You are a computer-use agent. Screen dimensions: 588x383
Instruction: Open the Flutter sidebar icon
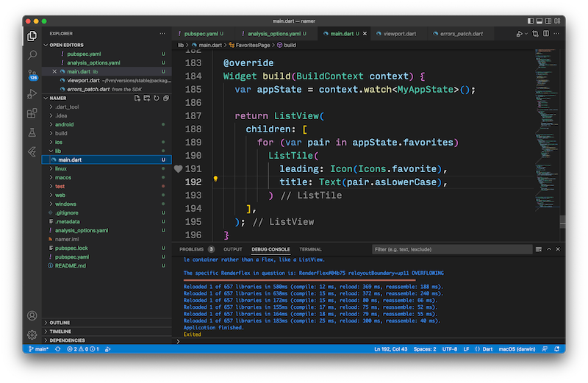pos(32,151)
